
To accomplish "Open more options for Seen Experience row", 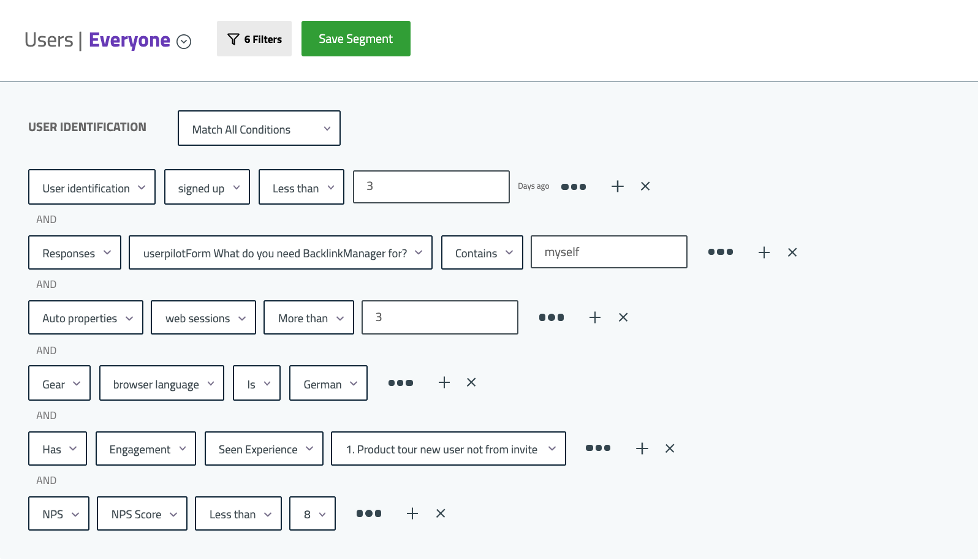I will (598, 448).
